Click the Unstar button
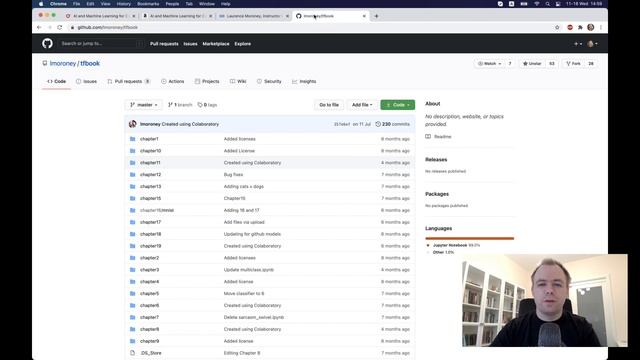This screenshot has width=640, height=360. click(x=532, y=64)
